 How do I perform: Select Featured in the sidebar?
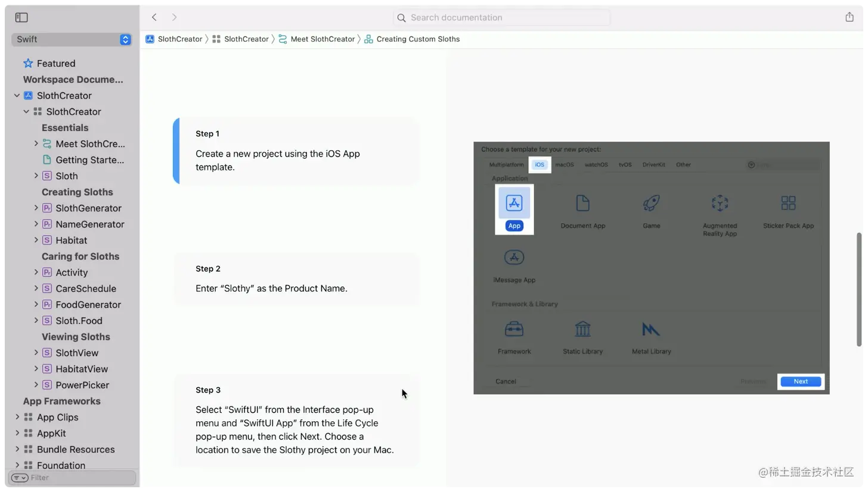[x=56, y=63]
